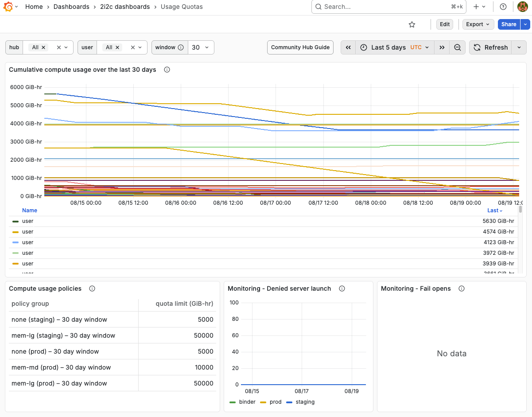Click the light blue swatch of 4123 GiB-hr series
Viewport: 532px width, 417px height.
coord(16,242)
